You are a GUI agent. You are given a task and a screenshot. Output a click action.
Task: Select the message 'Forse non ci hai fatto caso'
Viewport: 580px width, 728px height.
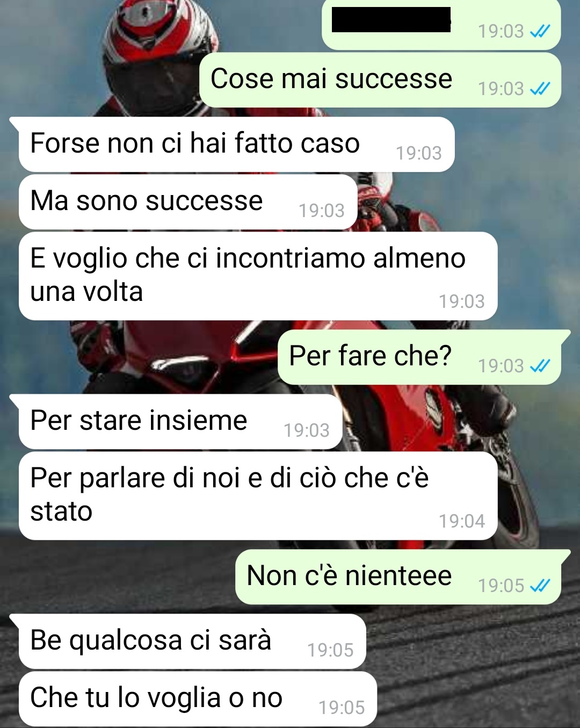tap(236, 145)
